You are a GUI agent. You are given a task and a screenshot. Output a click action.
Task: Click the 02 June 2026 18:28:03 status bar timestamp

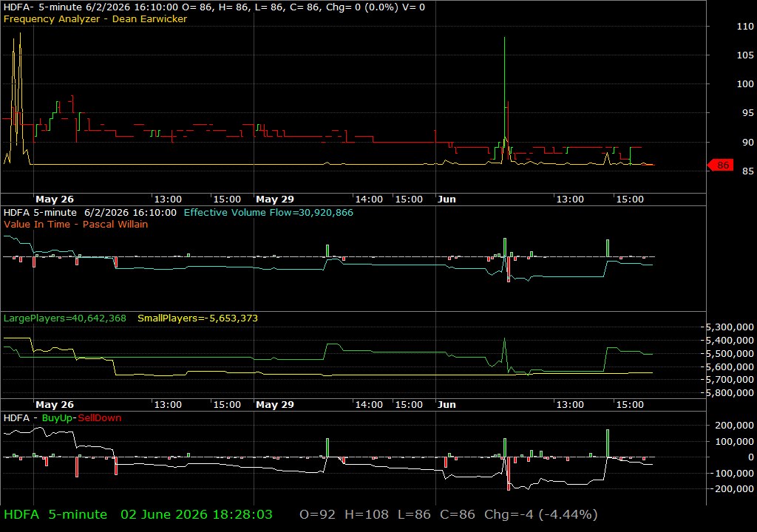pyautogui.click(x=197, y=514)
